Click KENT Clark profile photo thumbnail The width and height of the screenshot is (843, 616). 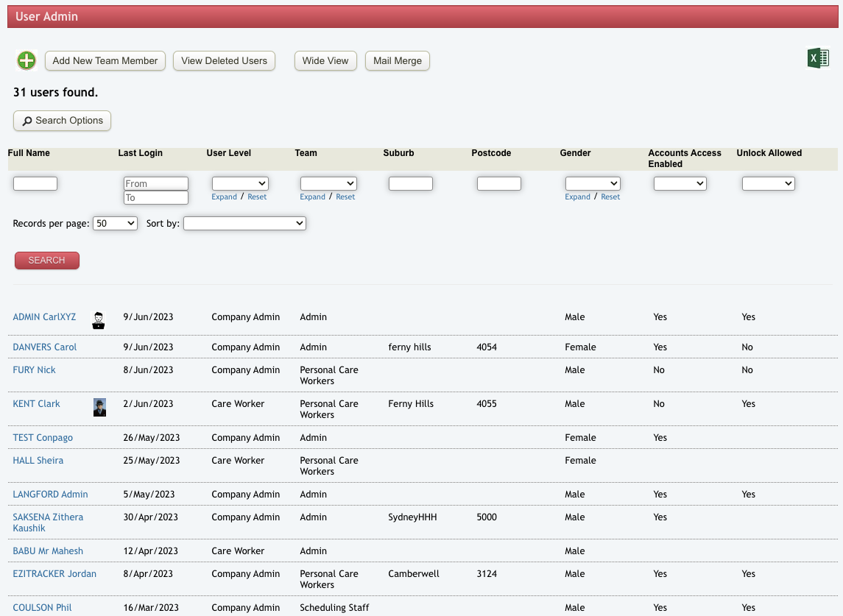point(99,407)
